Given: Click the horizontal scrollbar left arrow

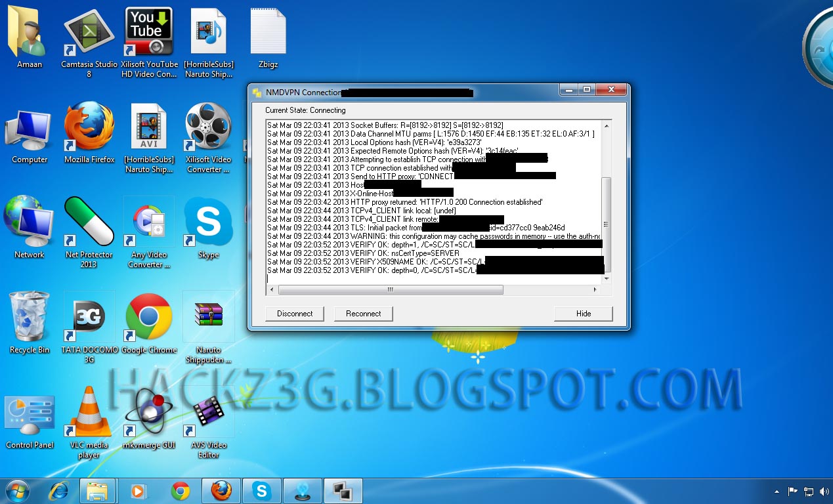Looking at the screenshot, I should pos(272,289).
